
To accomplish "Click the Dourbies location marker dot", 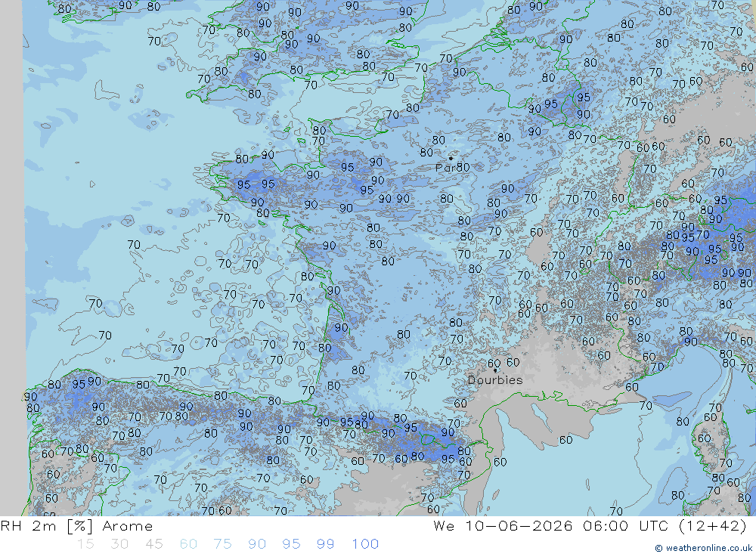I will pos(495,371).
